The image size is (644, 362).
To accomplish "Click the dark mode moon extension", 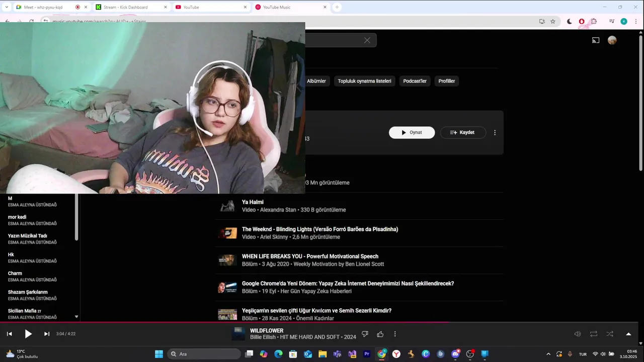I will 570,22.
